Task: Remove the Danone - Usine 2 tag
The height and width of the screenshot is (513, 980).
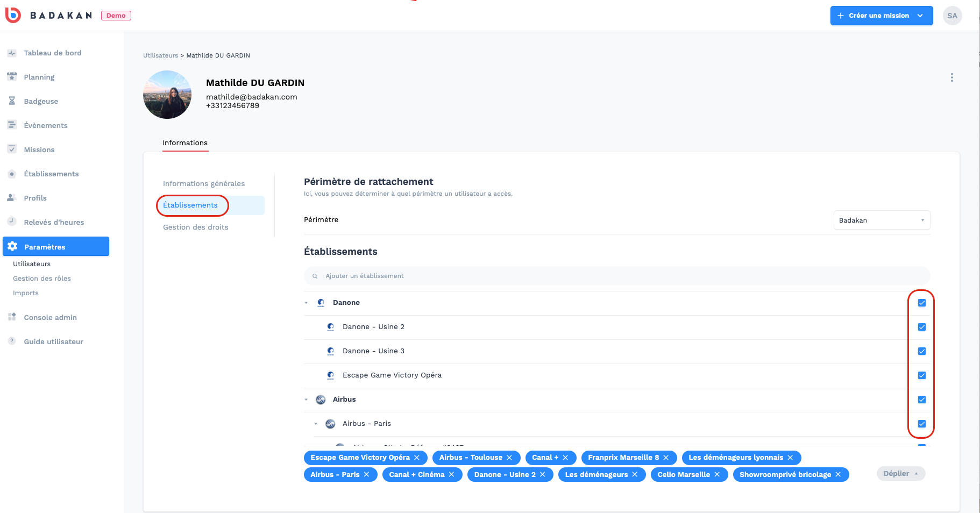Action: click(543, 474)
